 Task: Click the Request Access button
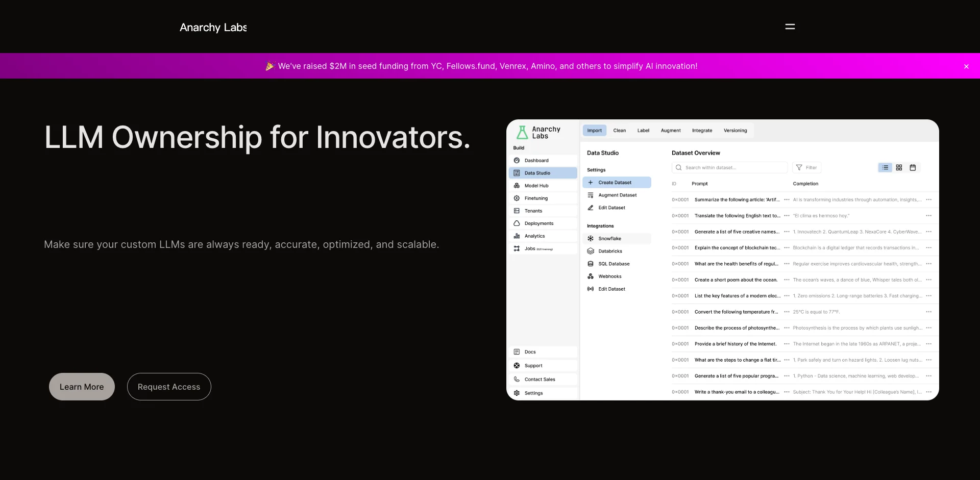pyautogui.click(x=169, y=387)
